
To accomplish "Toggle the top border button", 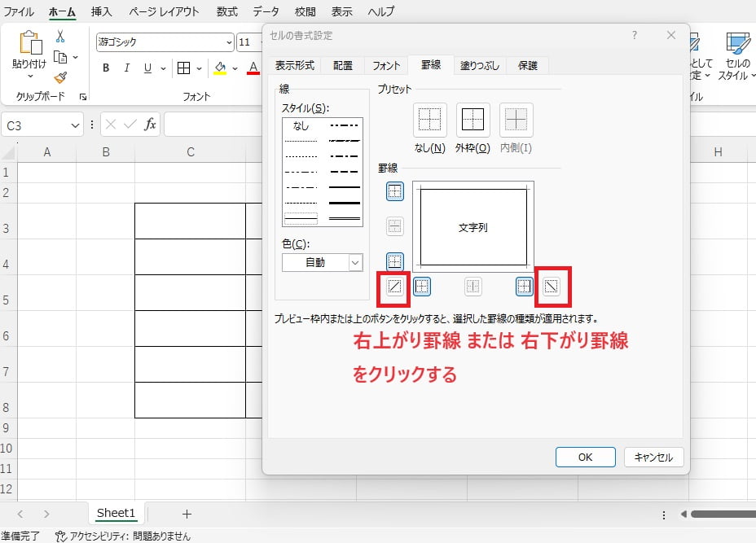I will pos(394,191).
